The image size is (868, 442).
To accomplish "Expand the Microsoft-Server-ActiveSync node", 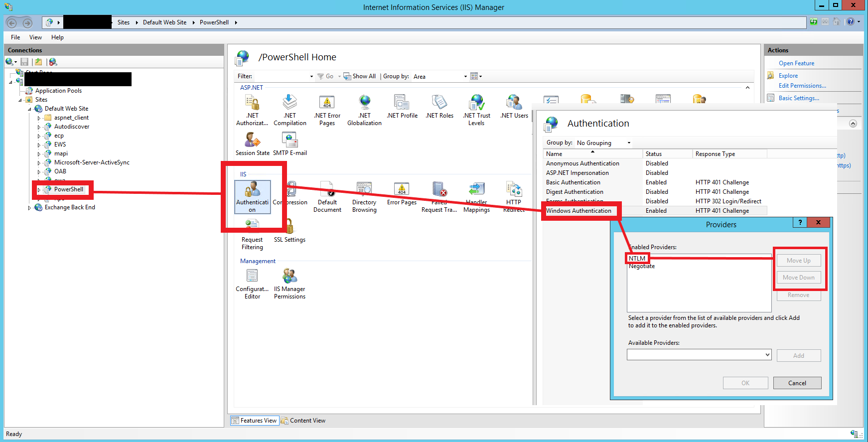I will coord(39,163).
